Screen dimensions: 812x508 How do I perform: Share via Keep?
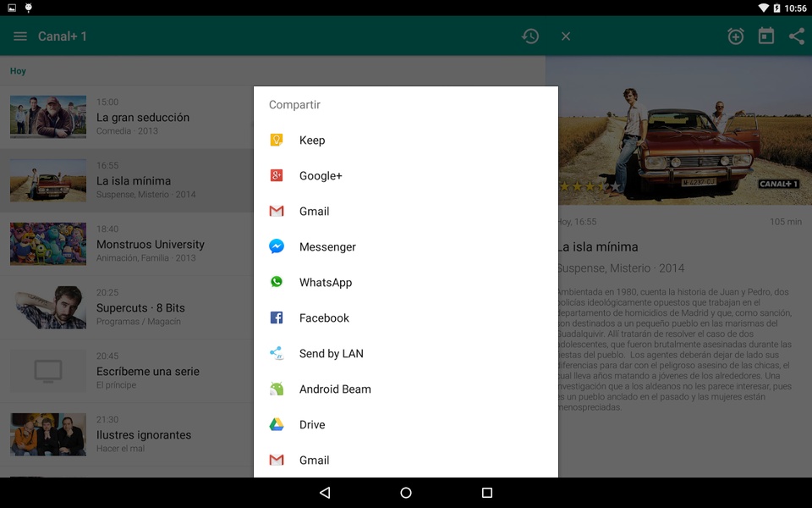point(405,140)
